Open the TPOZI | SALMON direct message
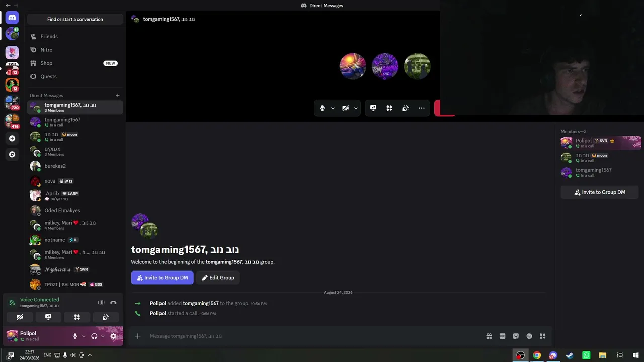This screenshot has width=644, height=362. pyautogui.click(x=75, y=284)
